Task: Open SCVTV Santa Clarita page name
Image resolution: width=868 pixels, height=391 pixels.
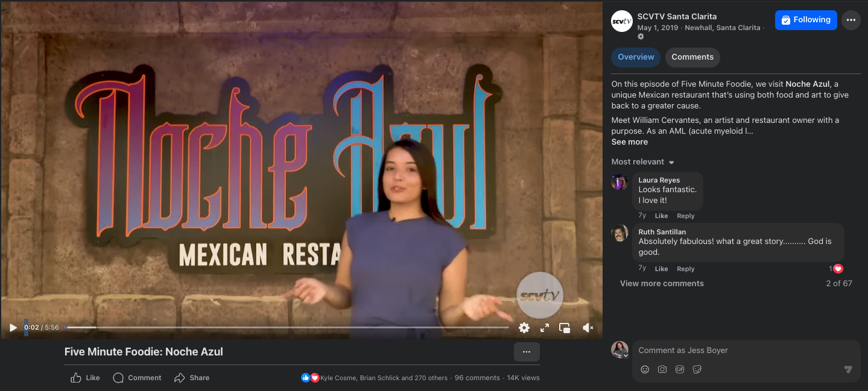Action: (677, 16)
